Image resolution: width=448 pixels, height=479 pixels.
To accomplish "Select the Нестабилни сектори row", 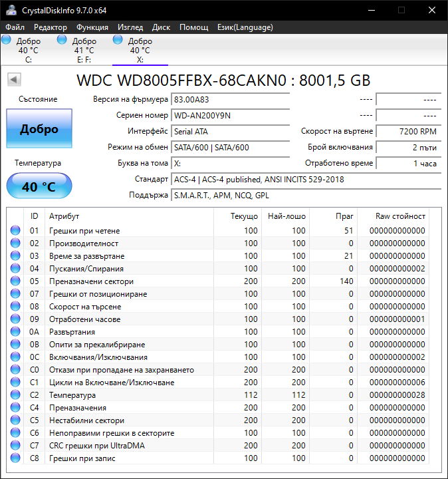I will 218,420.
